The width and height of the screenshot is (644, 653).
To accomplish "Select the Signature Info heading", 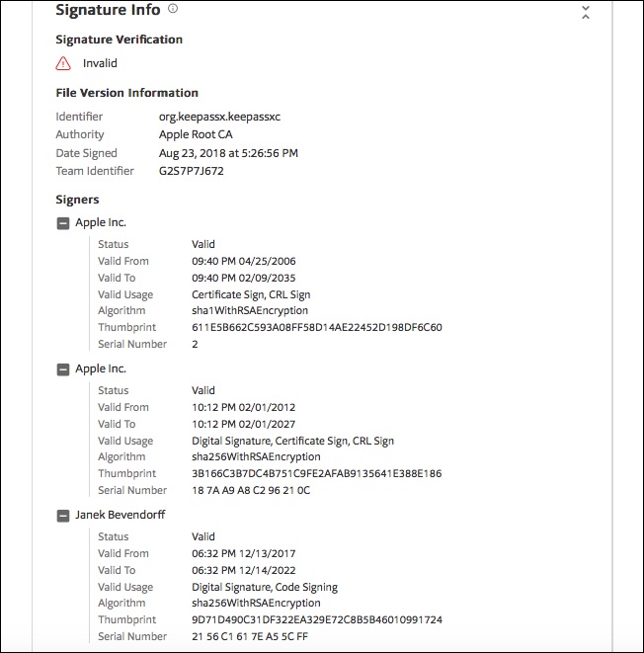I will pyautogui.click(x=108, y=10).
